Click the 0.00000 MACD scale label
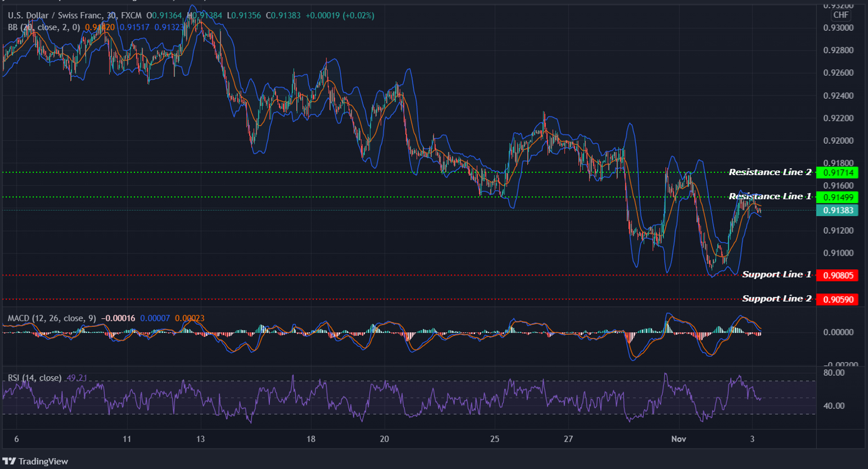 (838, 332)
